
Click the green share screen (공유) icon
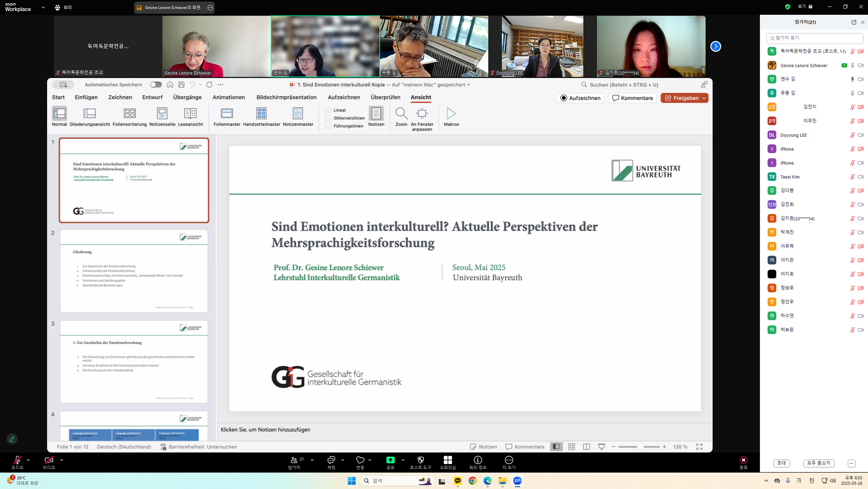(x=390, y=460)
